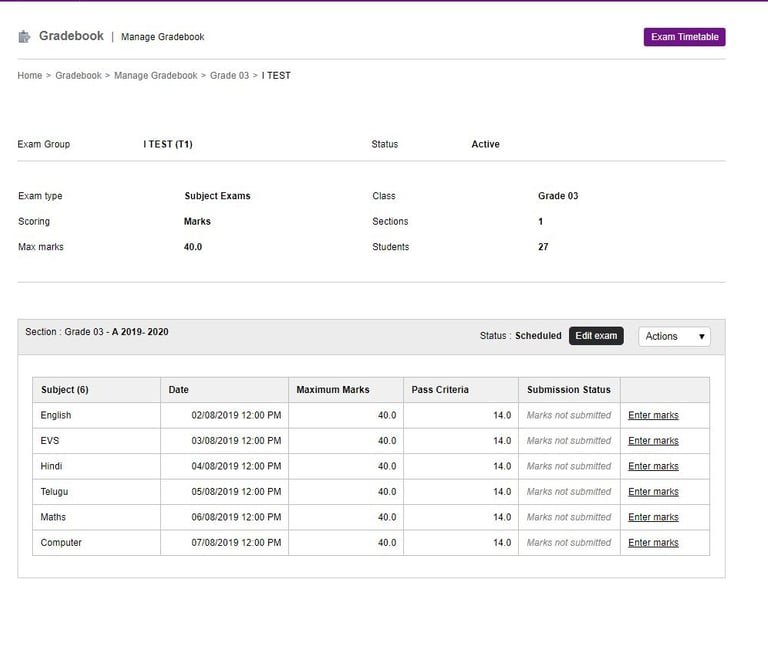Click date 07/08/2019 12:00 PM

(236, 543)
